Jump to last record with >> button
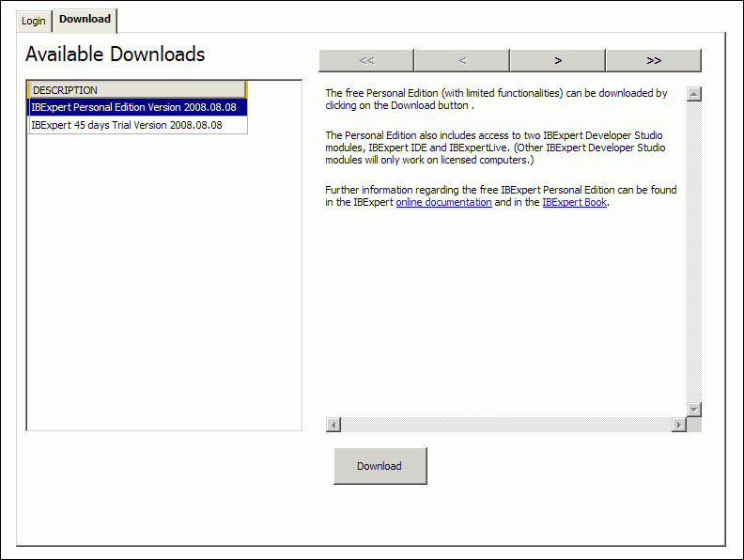Screen dimensions: 744x560 click(x=654, y=61)
